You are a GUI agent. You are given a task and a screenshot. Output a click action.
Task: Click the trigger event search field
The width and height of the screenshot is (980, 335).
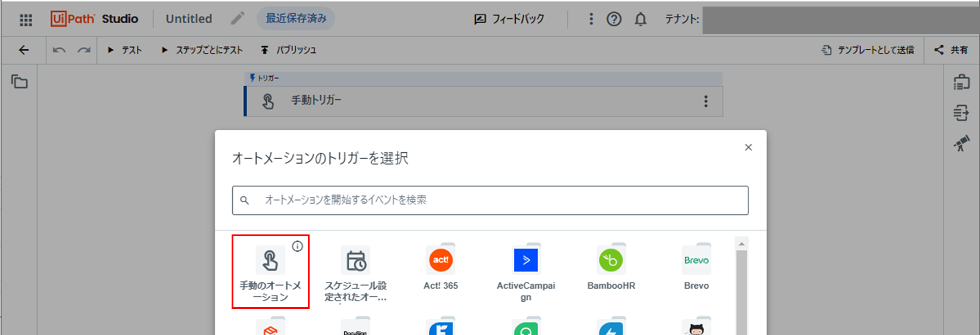pos(490,201)
